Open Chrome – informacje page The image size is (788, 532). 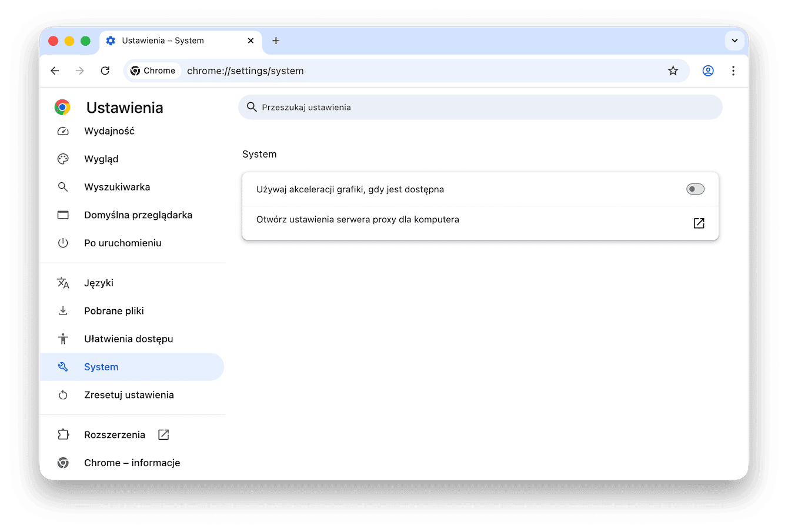coord(132,463)
